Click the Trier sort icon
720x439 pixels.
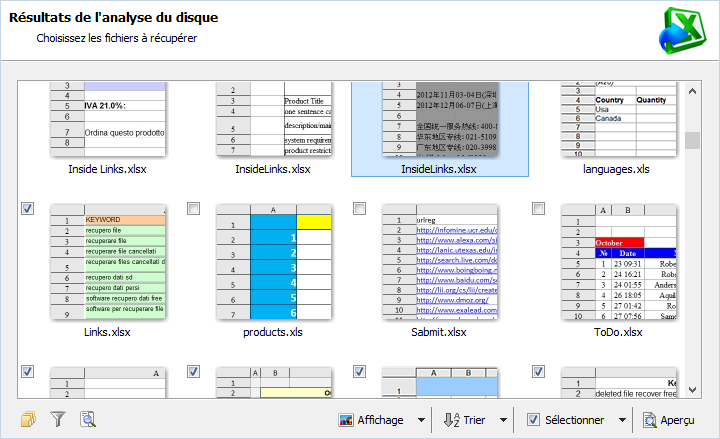[451, 420]
